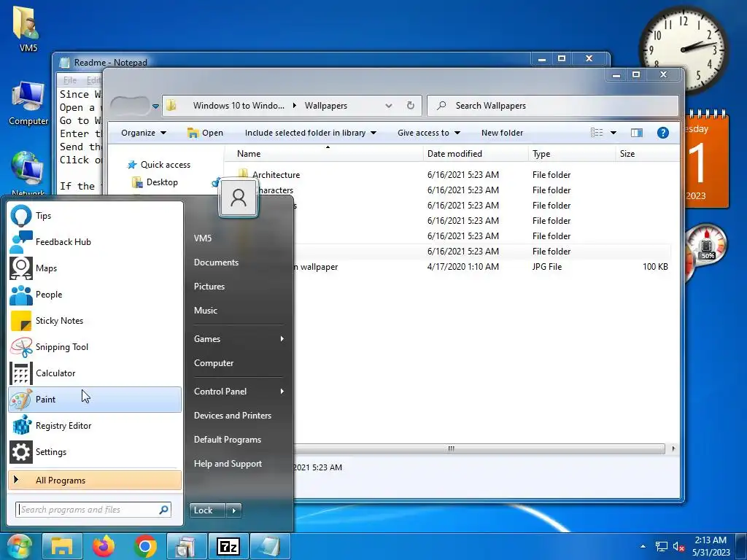Image resolution: width=747 pixels, height=560 pixels.
Task: Open Give access to dropdown
Action: pos(429,133)
